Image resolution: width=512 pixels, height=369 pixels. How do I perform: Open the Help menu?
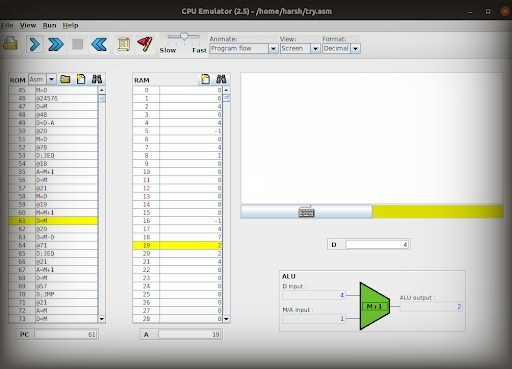tap(70, 25)
